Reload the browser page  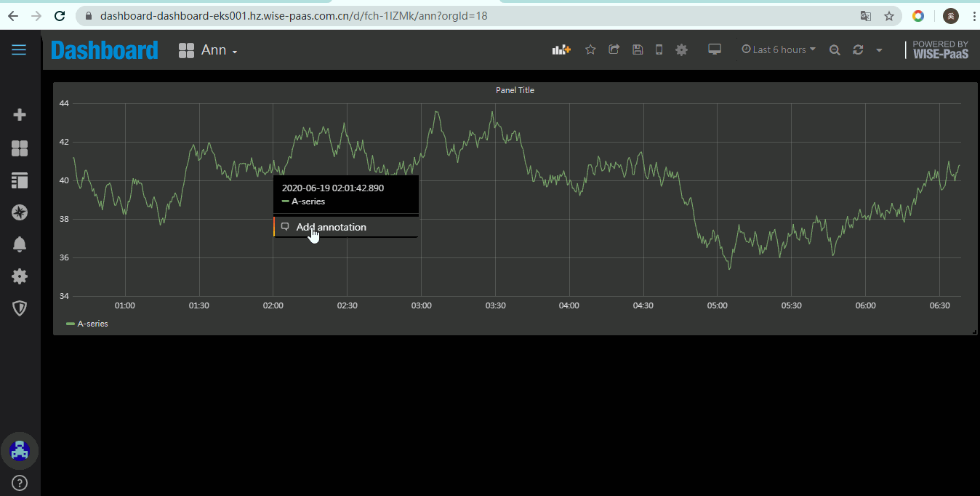click(x=60, y=15)
